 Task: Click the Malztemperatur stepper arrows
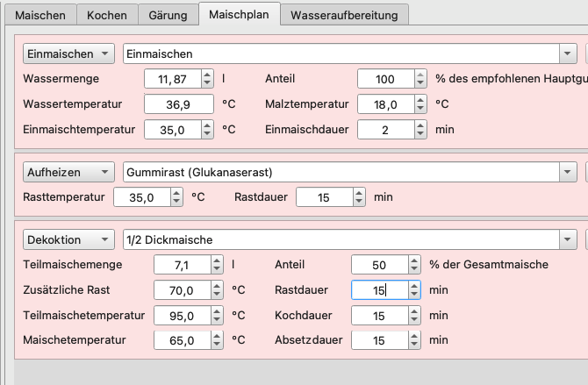419,104
